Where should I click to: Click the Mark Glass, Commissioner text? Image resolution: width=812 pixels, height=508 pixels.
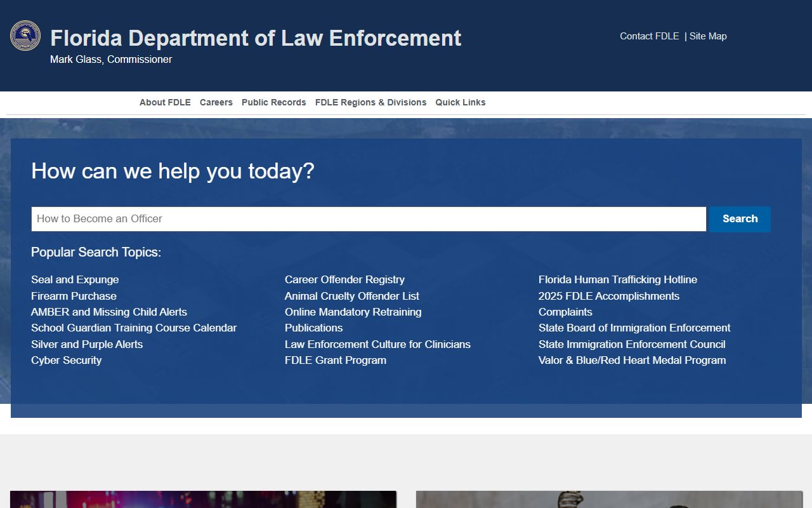tap(111, 59)
